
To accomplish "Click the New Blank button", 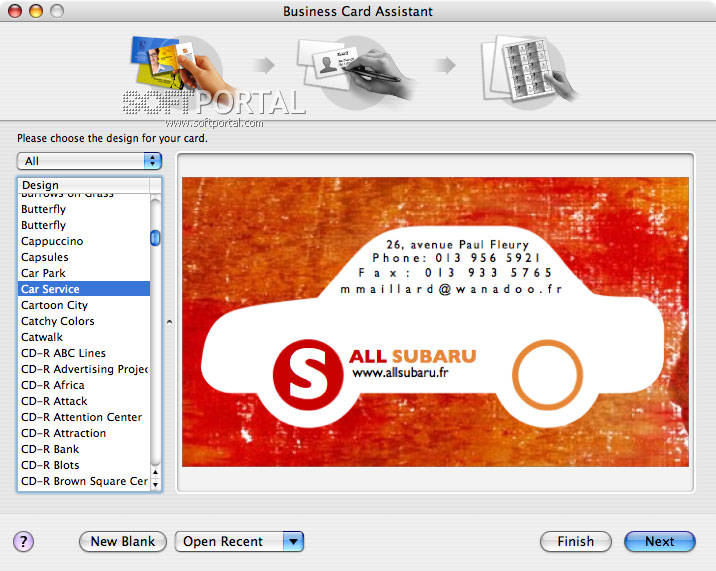I will (x=122, y=541).
